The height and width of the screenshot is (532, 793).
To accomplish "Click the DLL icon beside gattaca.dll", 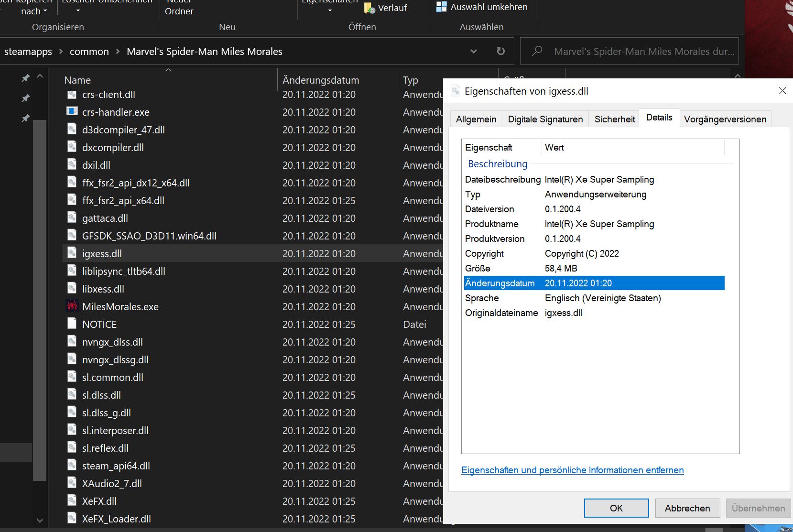I will (x=72, y=217).
